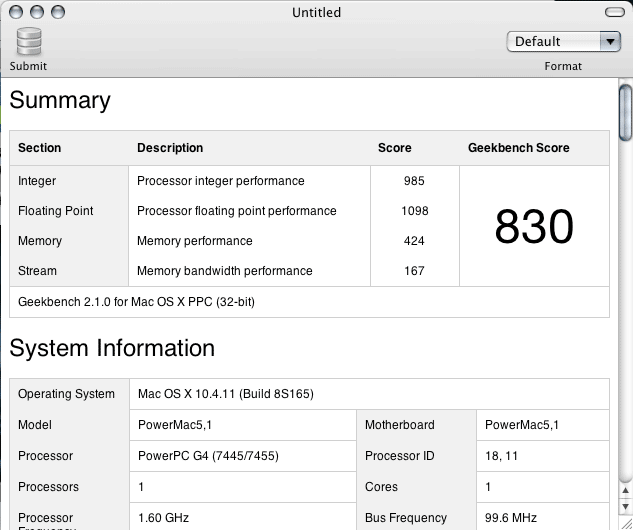Click the Memory score value 424
The width and height of the screenshot is (633, 530).
414,241
